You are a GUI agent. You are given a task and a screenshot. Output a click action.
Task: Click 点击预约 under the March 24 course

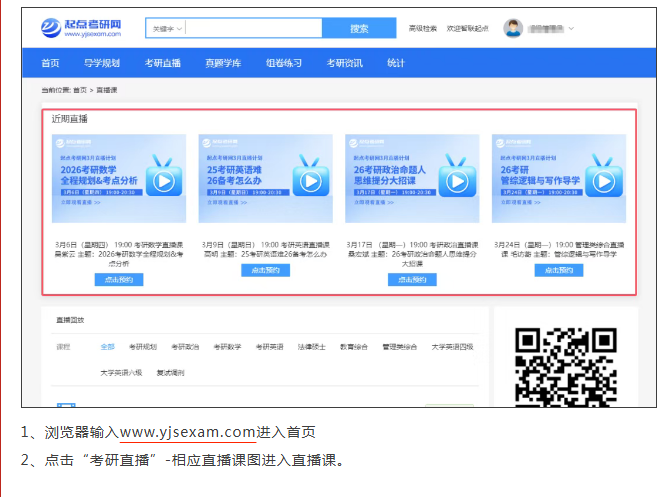(558, 270)
